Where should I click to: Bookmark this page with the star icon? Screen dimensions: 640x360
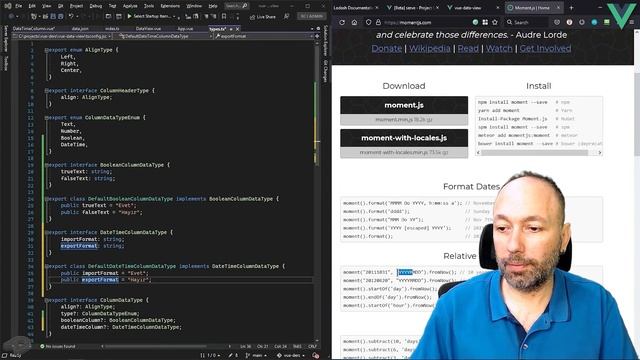point(495,22)
